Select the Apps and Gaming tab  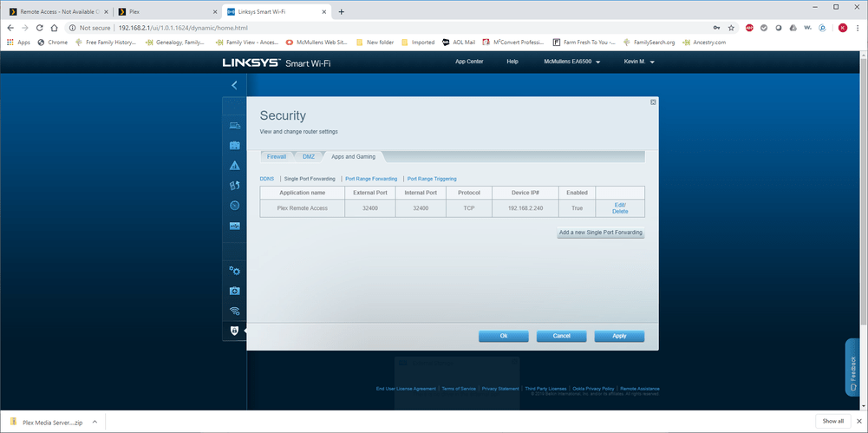(x=353, y=157)
